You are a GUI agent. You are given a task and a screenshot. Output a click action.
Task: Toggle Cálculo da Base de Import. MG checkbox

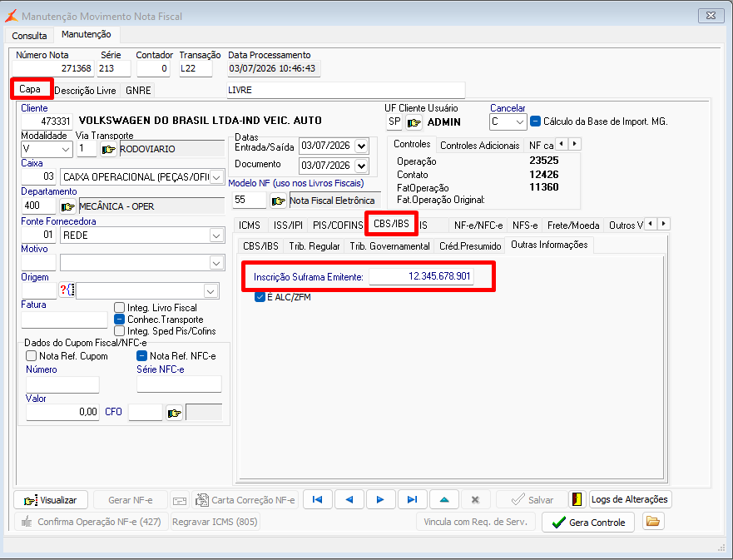[536, 121]
